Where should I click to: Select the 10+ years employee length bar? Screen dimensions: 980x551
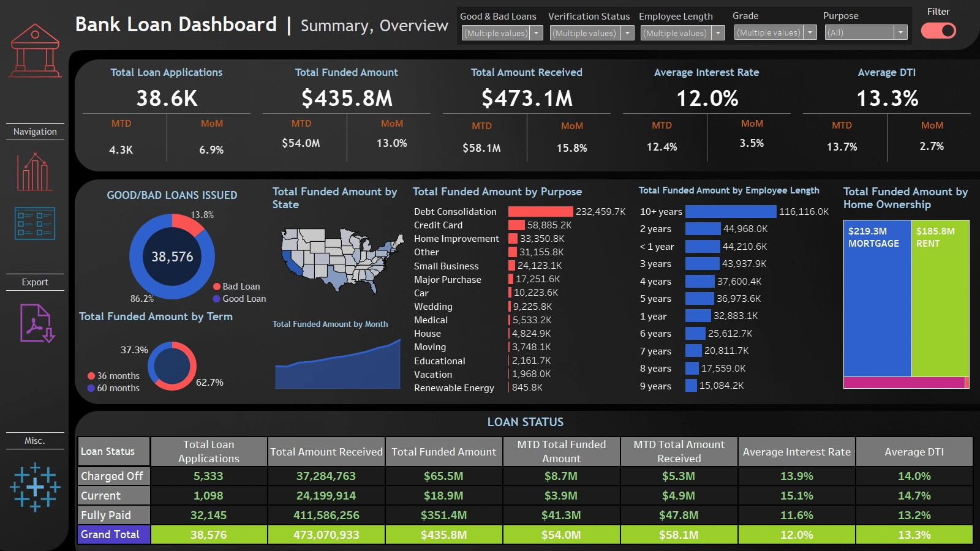pos(731,211)
